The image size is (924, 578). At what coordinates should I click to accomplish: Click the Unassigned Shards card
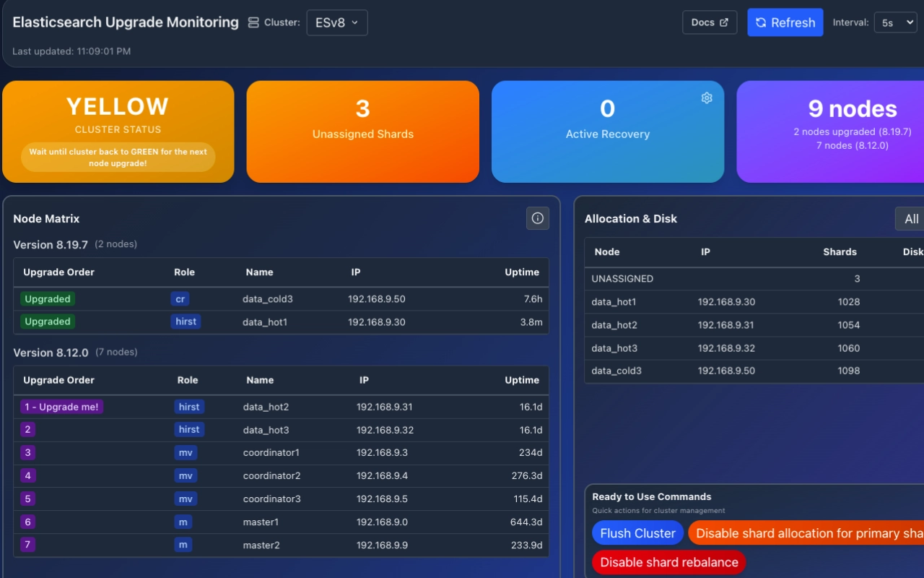pos(363,131)
